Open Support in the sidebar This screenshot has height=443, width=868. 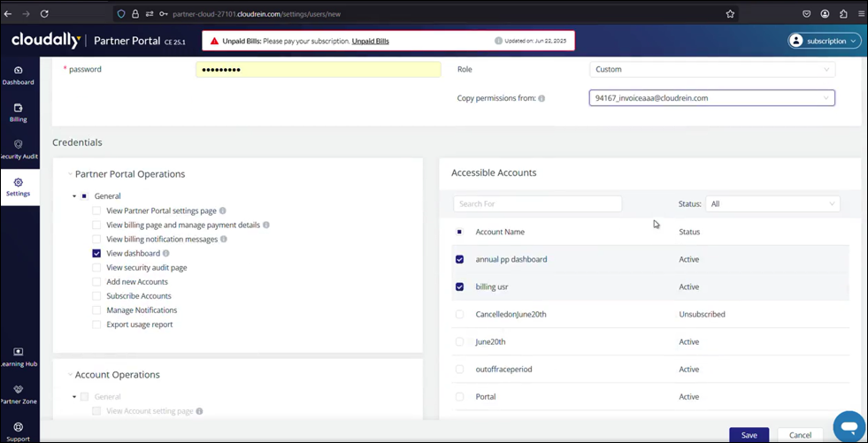click(x=19, y=432)
